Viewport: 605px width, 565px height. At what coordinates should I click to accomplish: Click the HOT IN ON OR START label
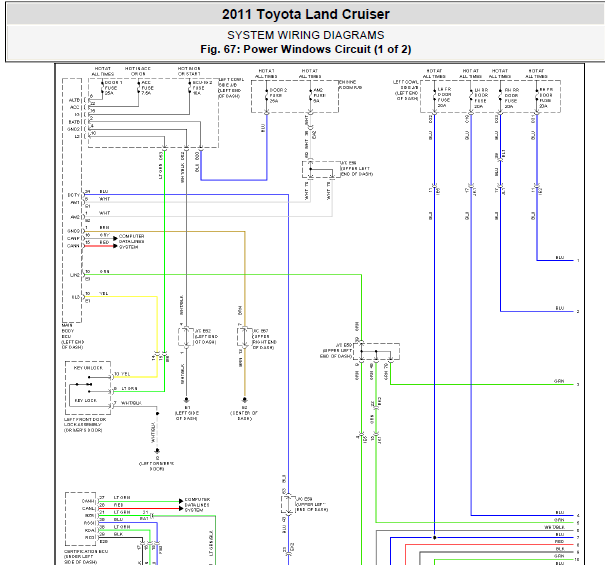coord(189,71)
